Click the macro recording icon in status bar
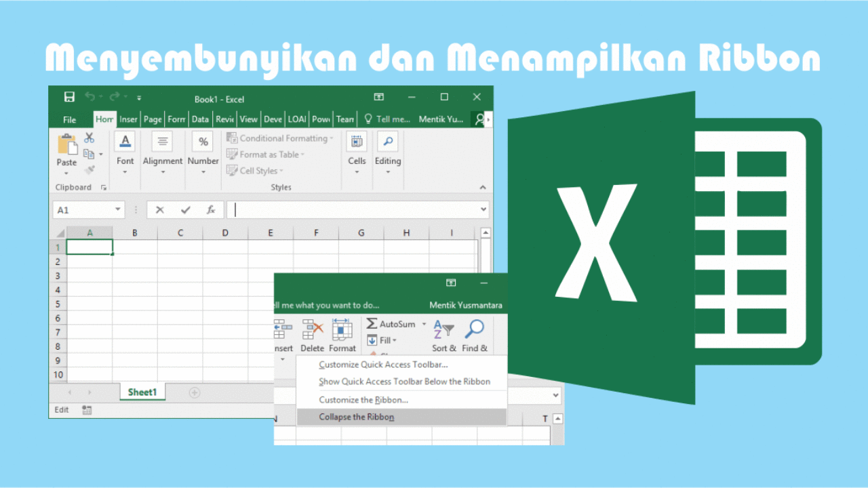Viewport: 868px width, 488px height. (x=87, y=410)
